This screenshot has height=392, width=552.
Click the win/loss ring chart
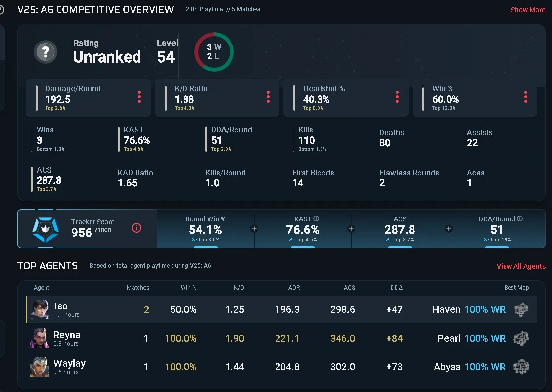214,52
